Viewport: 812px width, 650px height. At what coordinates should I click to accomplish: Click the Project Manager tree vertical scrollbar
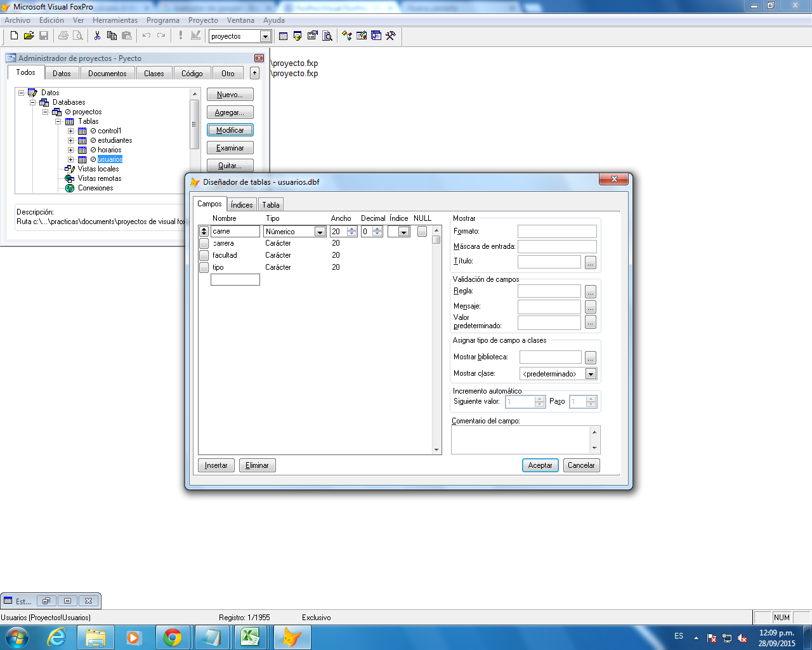[195, 141]
